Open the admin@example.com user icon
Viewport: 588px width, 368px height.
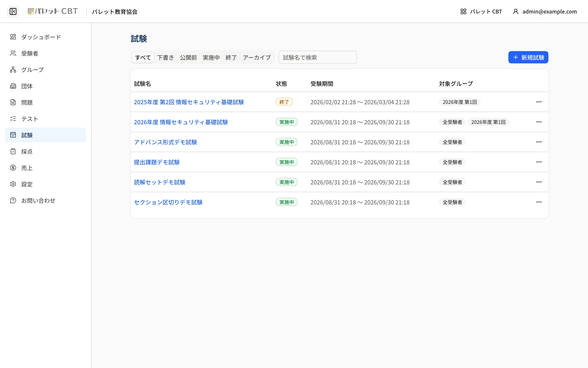pos(516,11)
